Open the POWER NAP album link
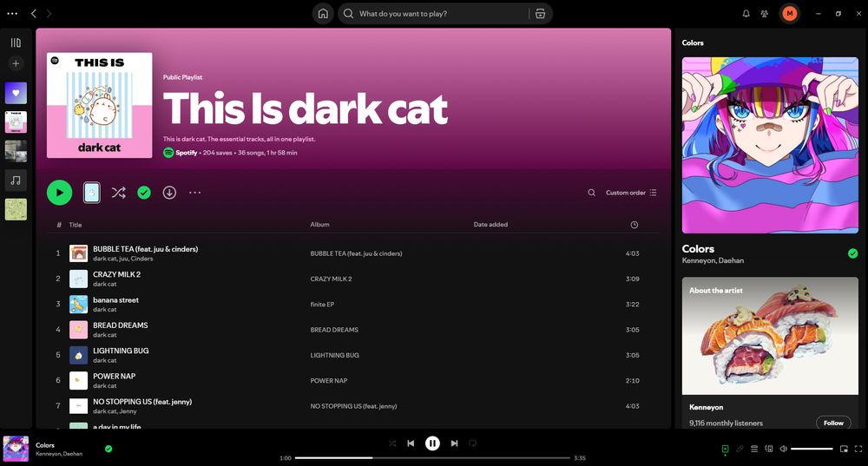This screenshot has height=466, width=868. pos(329,381)
